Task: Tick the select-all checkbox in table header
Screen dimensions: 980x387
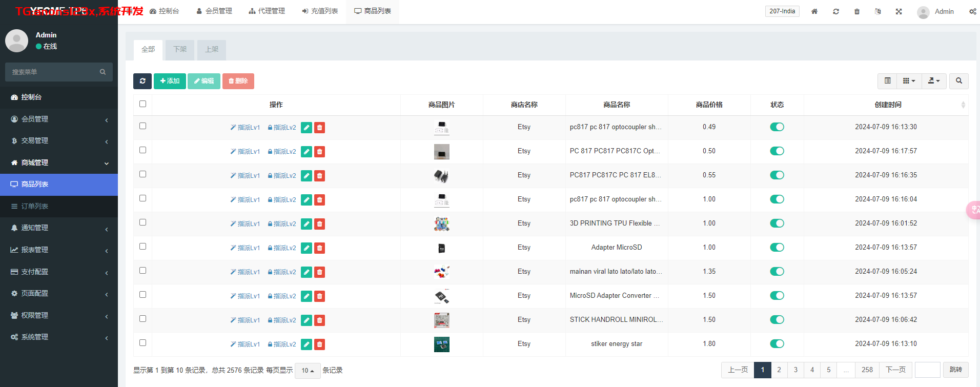Action: coord(142,104)
